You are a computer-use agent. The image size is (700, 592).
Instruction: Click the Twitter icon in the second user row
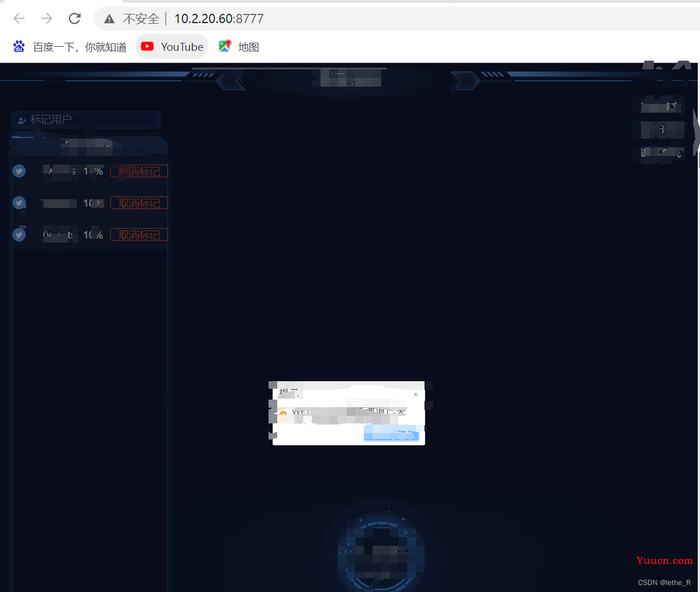(19, 203)
